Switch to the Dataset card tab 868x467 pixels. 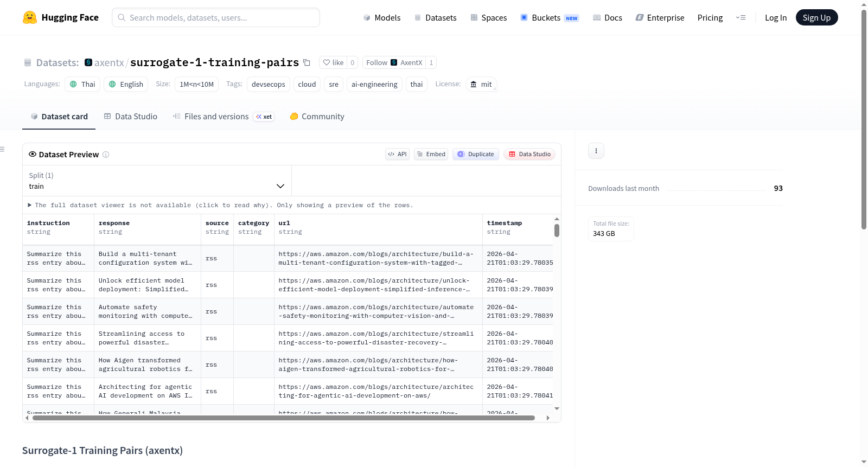point(59,116)
